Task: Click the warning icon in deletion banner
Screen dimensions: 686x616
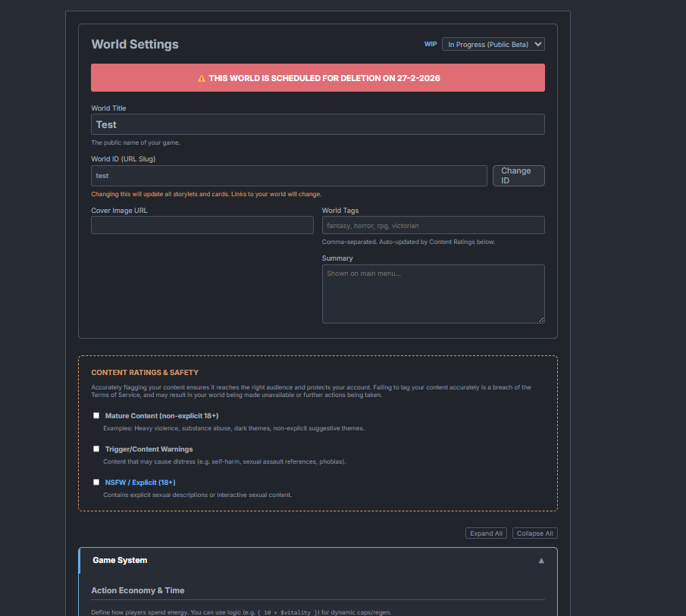Action: coord(202,78)
